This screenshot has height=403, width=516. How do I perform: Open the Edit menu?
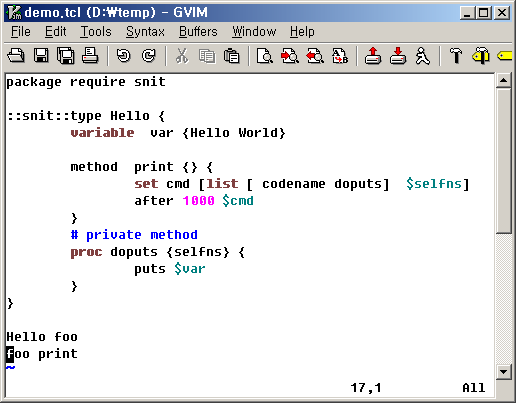pyautogui.click(x=56, y=32)
